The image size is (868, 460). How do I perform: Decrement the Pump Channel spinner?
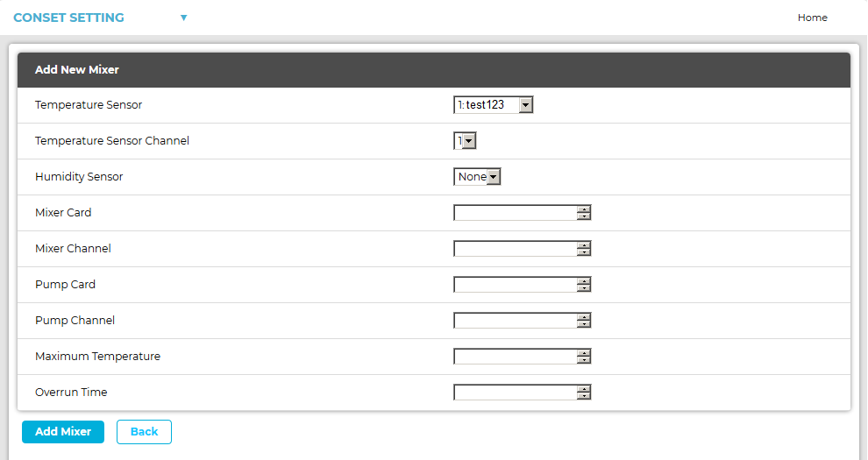coord(584,324)
